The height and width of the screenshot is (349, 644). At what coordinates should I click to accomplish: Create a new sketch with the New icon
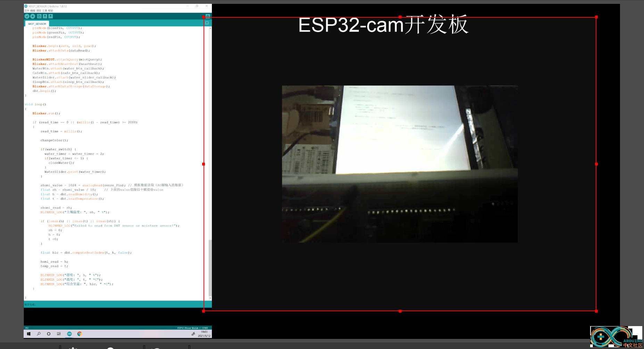pos(39,16)
